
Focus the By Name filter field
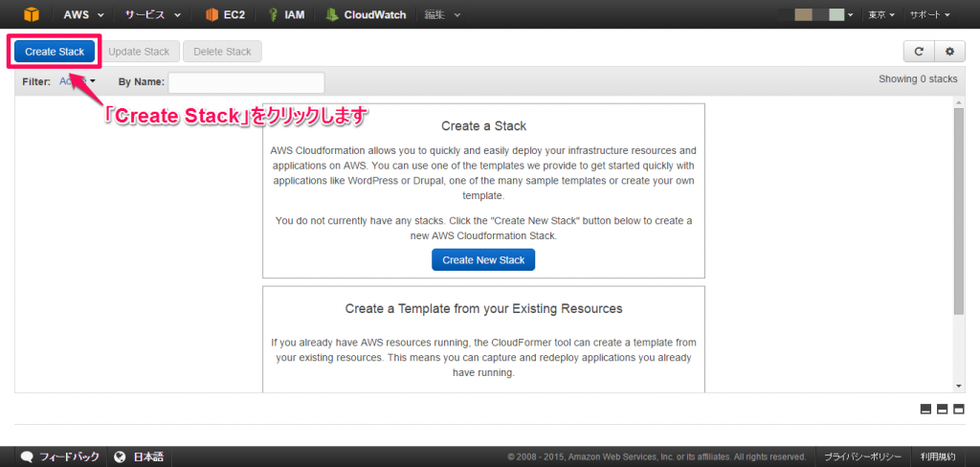pyautogui.click(x=246, y=82)
